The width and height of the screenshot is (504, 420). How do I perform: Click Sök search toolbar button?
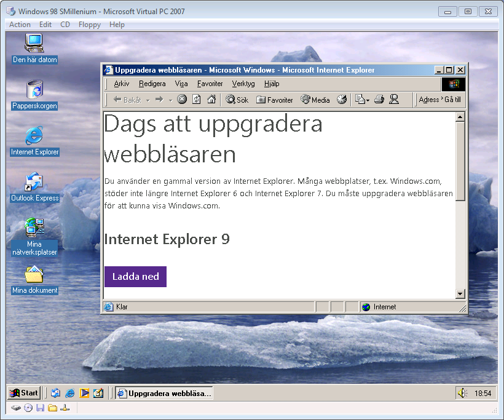pyautogui.click(x=237, y=100)
